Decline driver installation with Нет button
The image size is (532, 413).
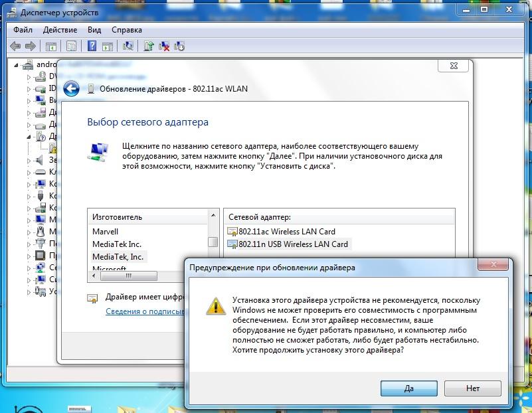coord(473,388)
